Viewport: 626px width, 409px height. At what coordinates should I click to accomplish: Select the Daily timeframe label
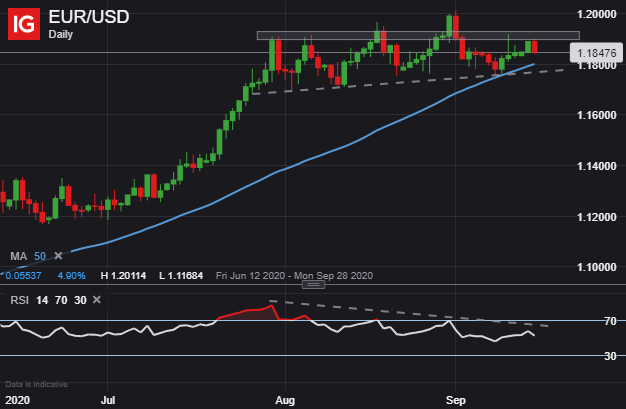61,34
